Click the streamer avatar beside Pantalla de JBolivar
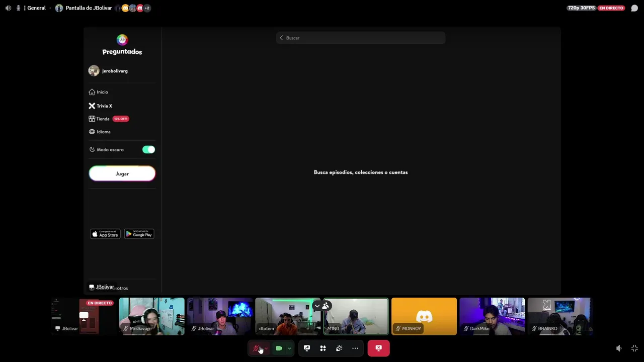This screenshot has width=644, height=362. (x=59, y=8)
